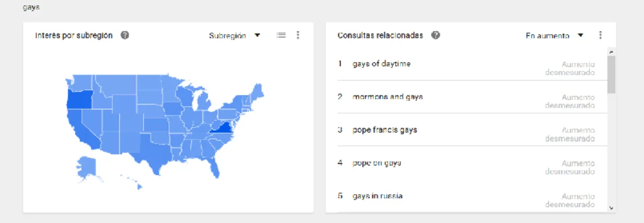
Task: Click the Subregión dropdown arrow
Action: 257,36
